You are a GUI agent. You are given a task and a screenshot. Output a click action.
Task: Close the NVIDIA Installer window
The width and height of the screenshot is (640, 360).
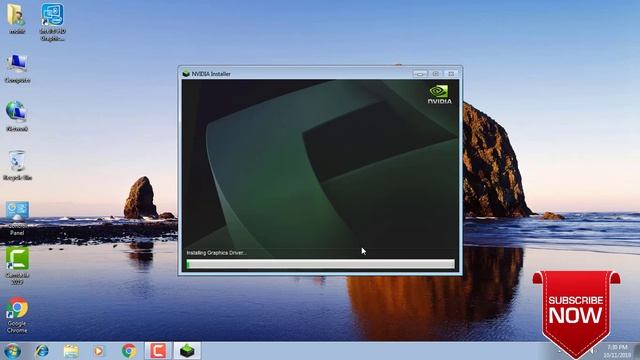click(x=451, y=73)
